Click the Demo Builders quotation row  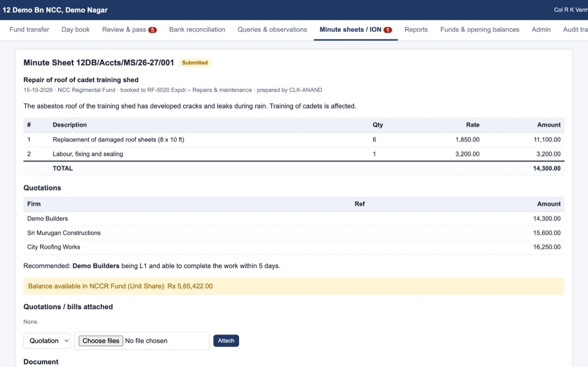point(293,218)
